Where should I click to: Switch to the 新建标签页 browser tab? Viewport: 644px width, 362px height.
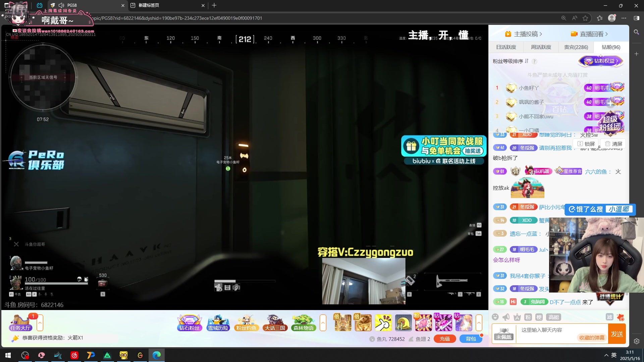tap(168, 5)
